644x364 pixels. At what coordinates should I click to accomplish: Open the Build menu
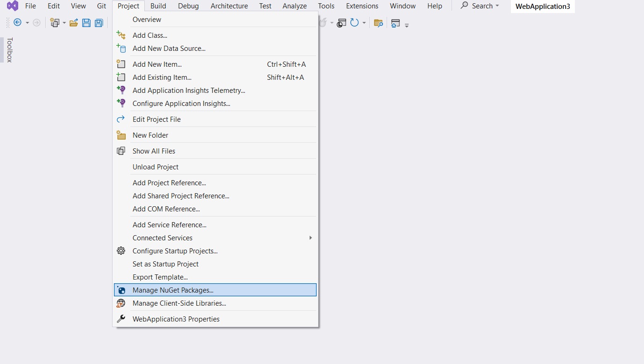(x=158, y=6)
